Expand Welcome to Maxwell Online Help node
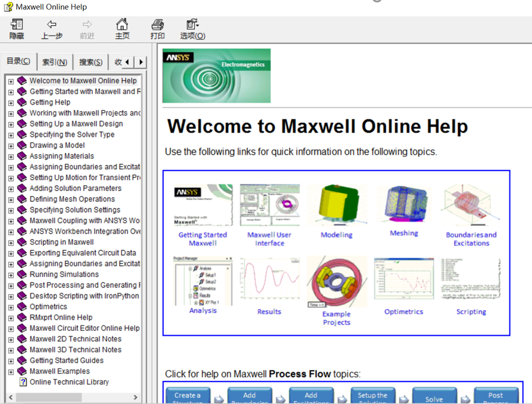Screen dimensions: 532x404 (x=11, y=82)
